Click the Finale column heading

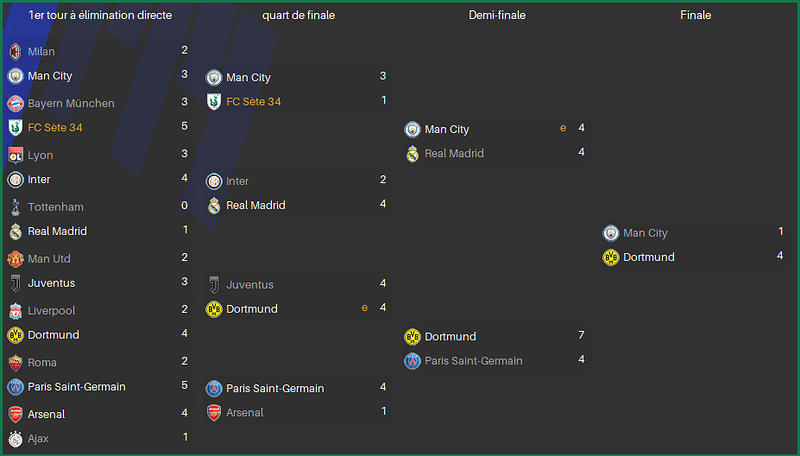[x=695, y=15]
